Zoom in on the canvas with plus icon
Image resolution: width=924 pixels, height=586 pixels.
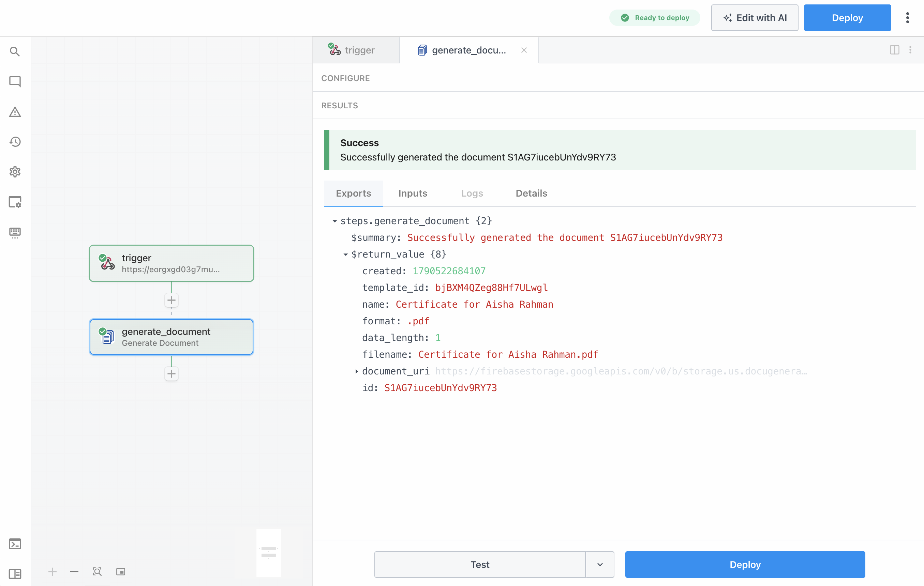(53, 572)
